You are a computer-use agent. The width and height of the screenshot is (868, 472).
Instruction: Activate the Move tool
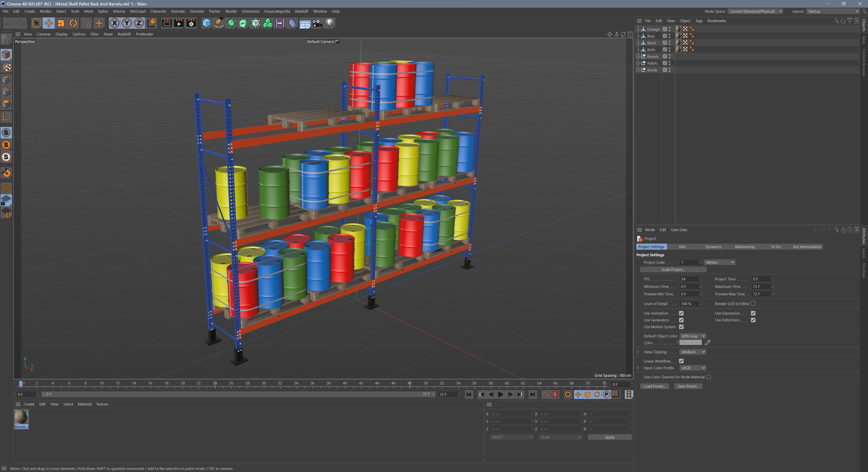tap(49, 23)
